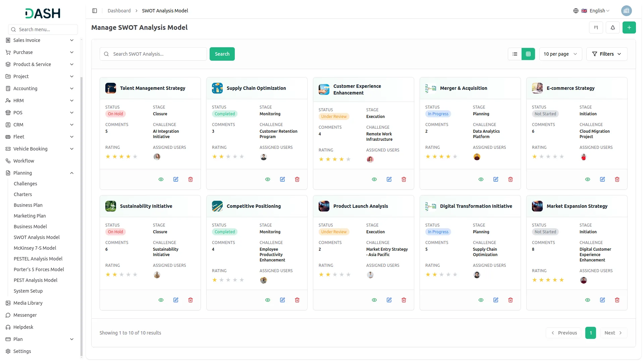Click the green add new plus button
The image size is (644, 362).
coord(629,27)
